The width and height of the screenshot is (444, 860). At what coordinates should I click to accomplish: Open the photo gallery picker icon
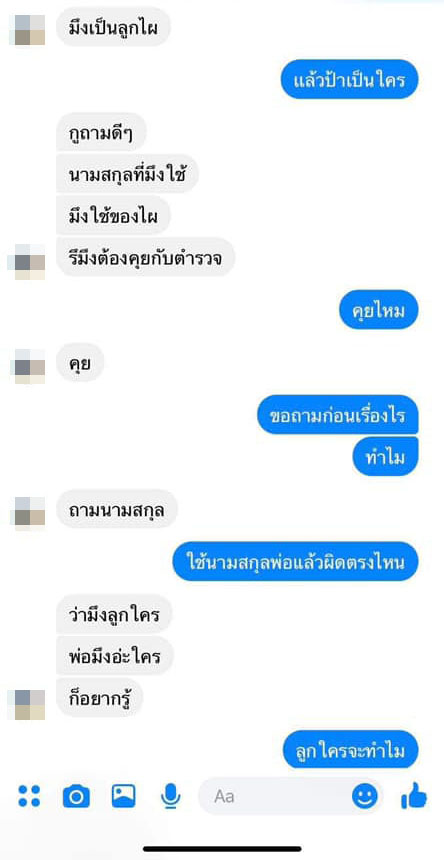tap(123, 796)
